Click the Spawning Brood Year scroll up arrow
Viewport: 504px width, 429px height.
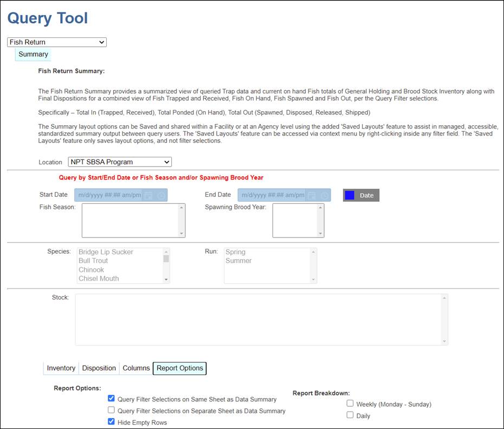320,208
